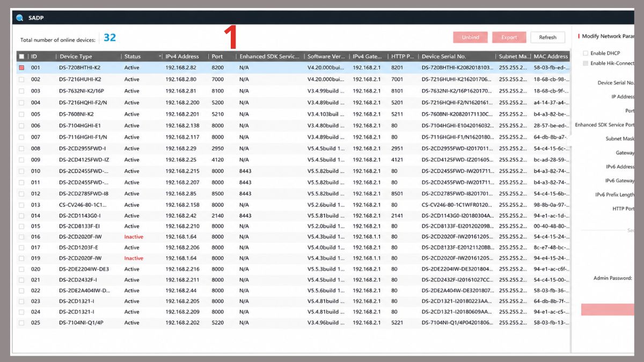Viewport: 644px width, 362px height.
Task: Select device DS-7216HUHI-K2 row
Action: 292,79
